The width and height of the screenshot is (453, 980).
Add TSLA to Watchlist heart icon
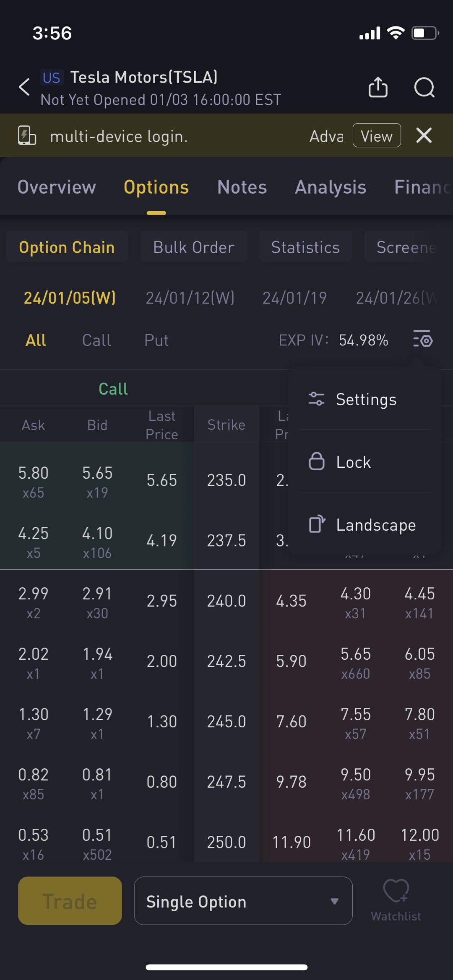coord(396,900)
